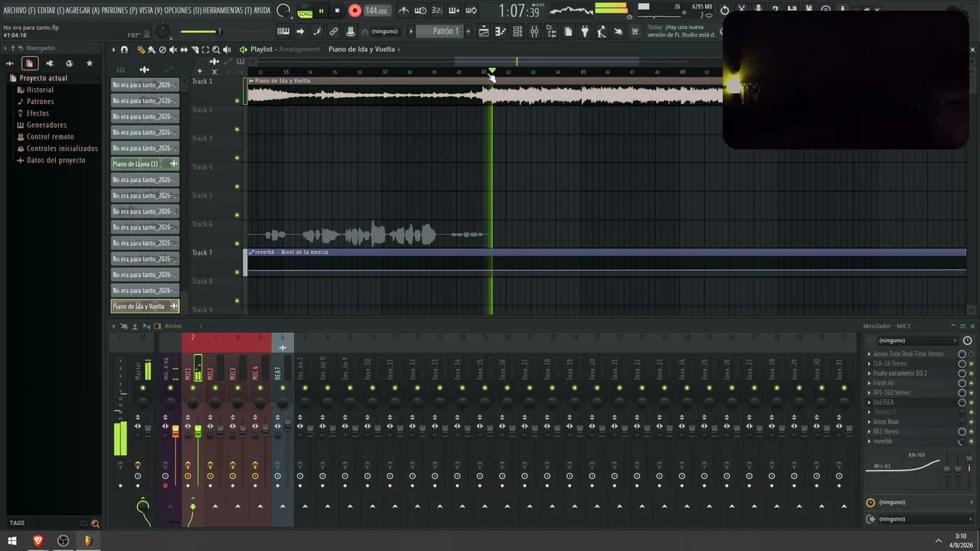
Task: Select the Zoom magnifier tool in Playlist
Action: click(216, 50)
